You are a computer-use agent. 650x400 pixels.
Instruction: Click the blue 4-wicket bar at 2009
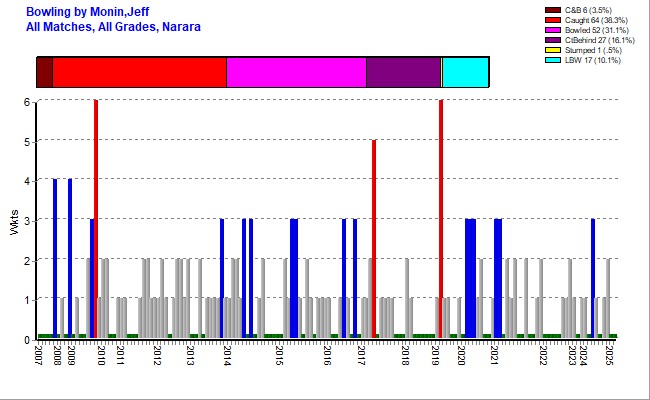(x=70, y=258)
